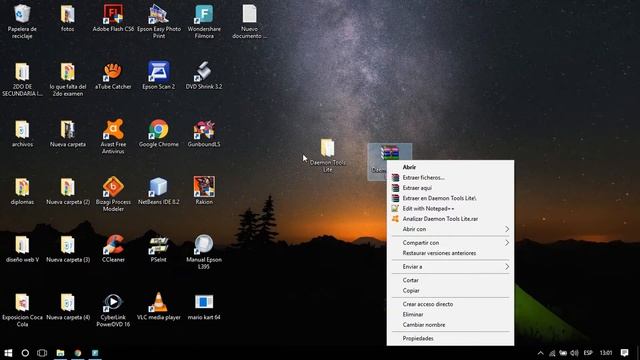Open Task View in taskbar
This screenshot has width=640, height=360.
tap(42, 353)
